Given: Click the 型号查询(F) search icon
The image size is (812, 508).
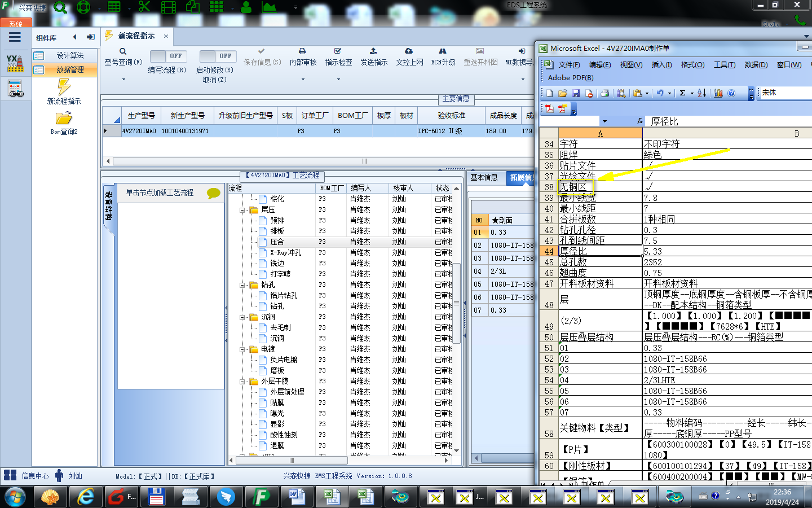Looking at the screenshot, I should 123,51.
